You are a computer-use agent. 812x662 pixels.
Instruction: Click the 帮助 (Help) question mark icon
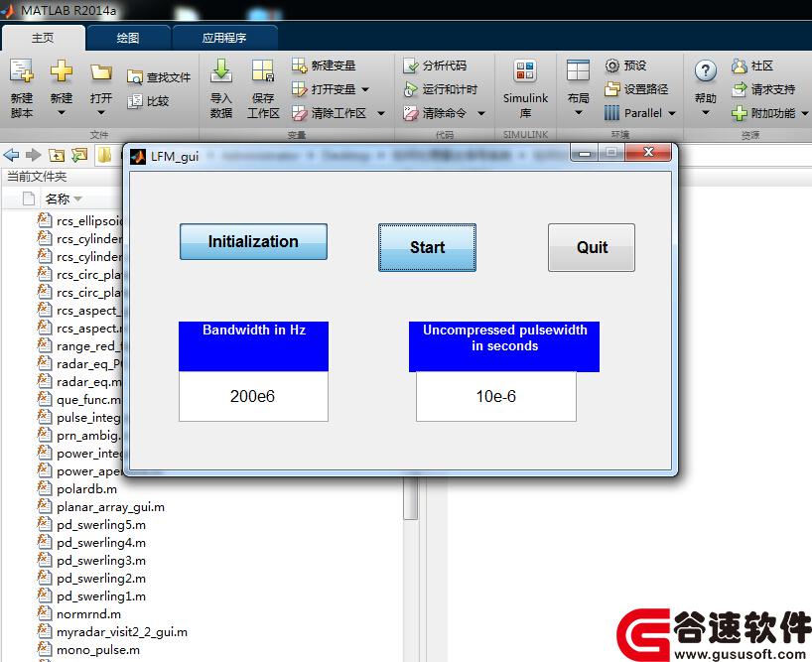tap(706, 70)
